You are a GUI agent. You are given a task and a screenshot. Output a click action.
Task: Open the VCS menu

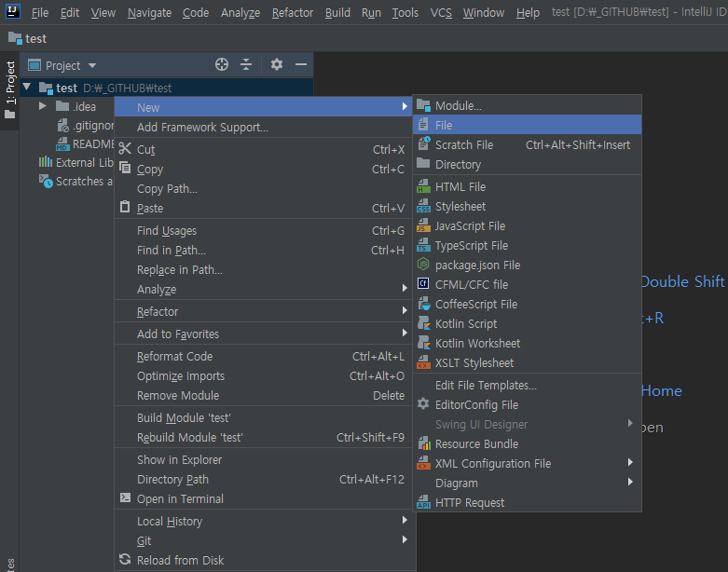tap(441, 13)
